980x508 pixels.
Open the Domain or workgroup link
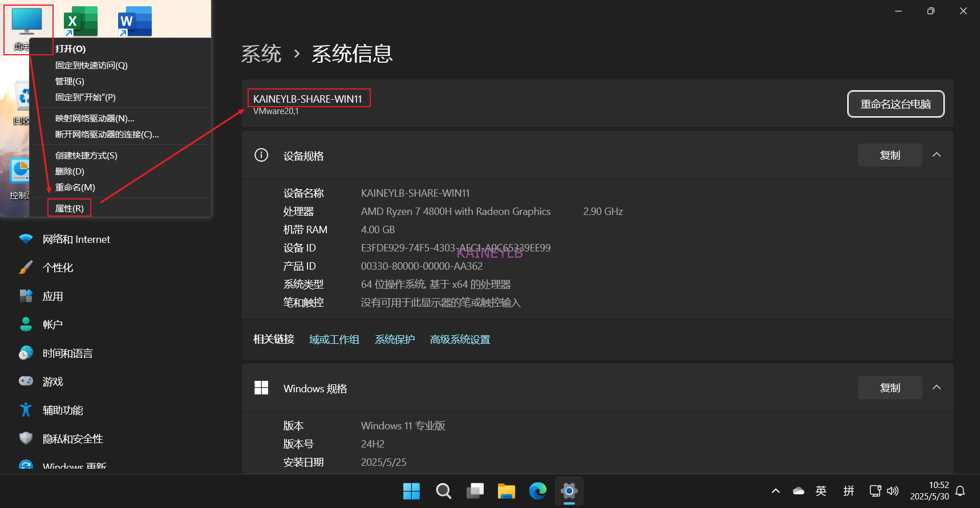pyautogui.click(x=334, y=340)
